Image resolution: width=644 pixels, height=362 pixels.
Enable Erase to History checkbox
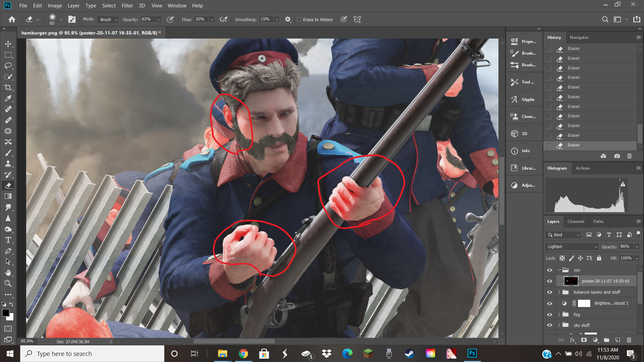coord(299,19)
